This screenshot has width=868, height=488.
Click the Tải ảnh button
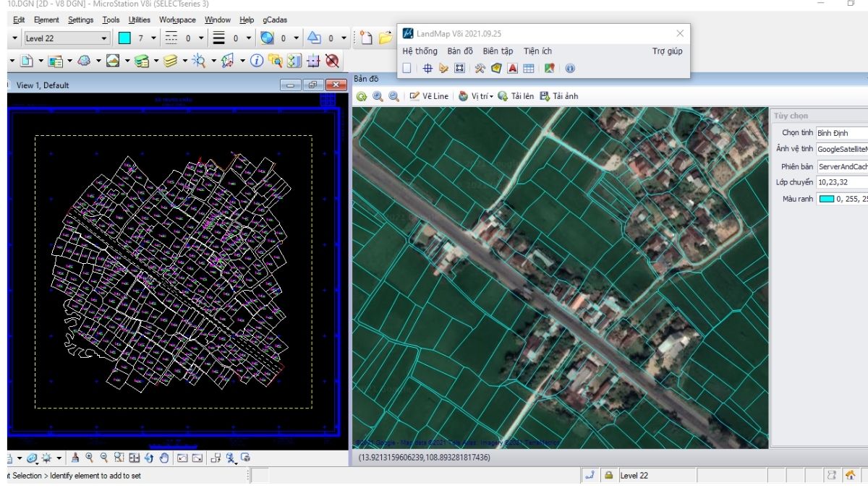click(558, 96)
